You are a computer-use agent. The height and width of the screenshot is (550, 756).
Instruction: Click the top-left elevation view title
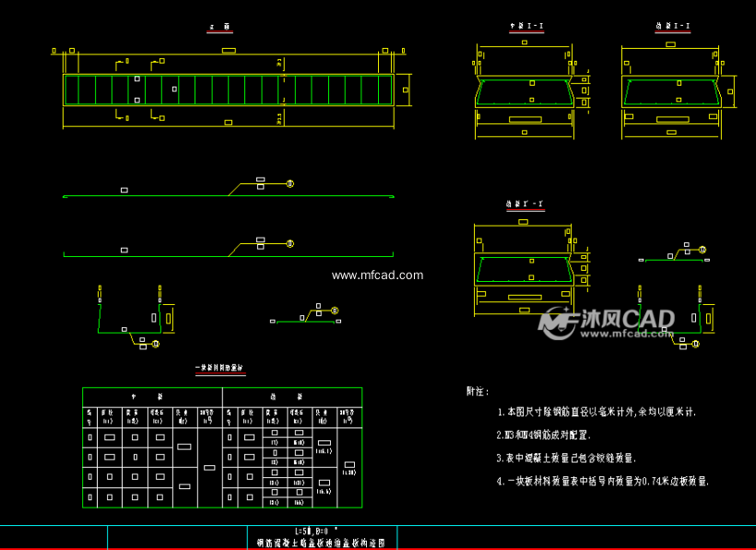(219, 29)
